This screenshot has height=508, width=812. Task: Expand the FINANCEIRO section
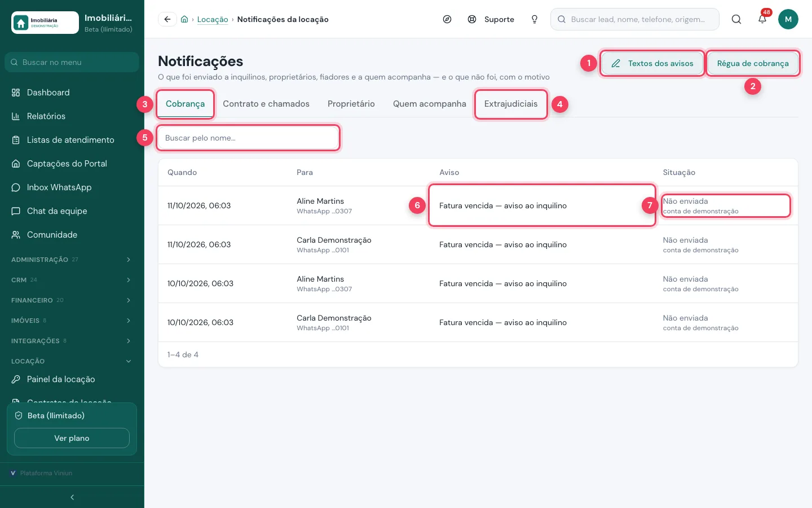pyautogui.click(x=72, y=300)
